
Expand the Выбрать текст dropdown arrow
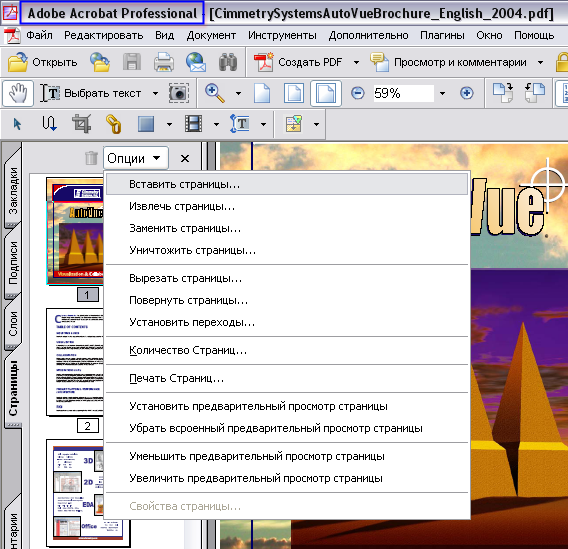tap(155, 93)
